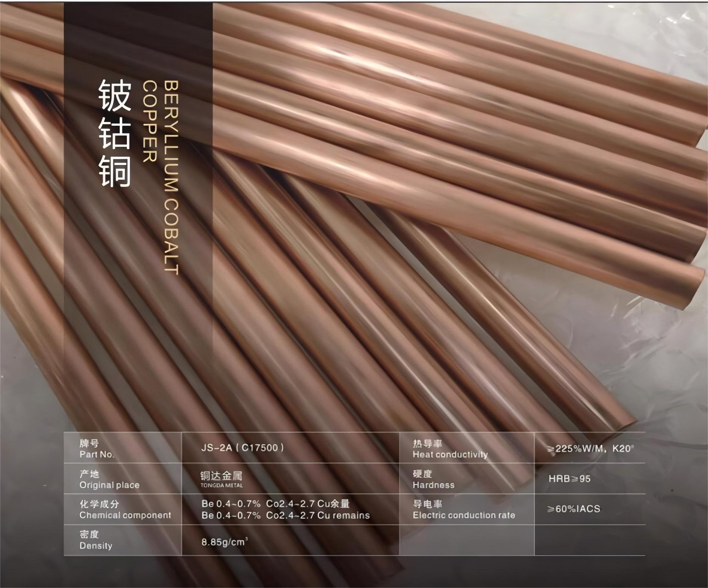Select the composition line ending in Cu remains
The height and width of the screenshot is (588, 708).
[285, 515]
